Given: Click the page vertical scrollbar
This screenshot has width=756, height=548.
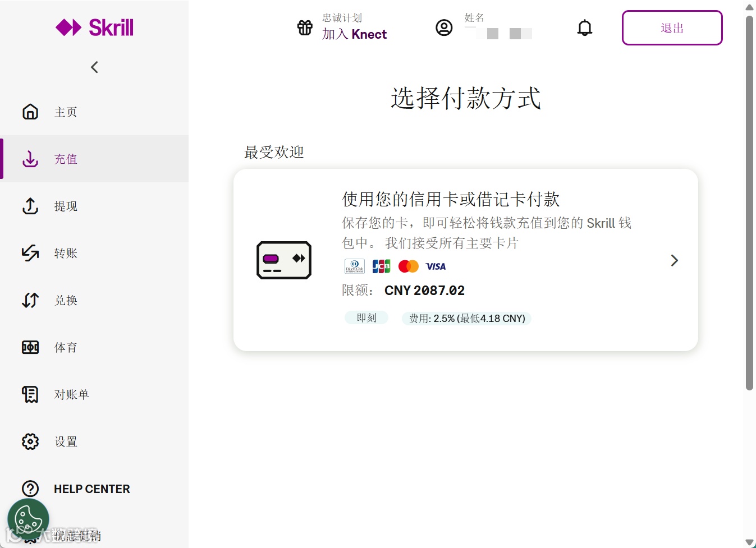Looking at the screenshot, I should click(749, 203).
